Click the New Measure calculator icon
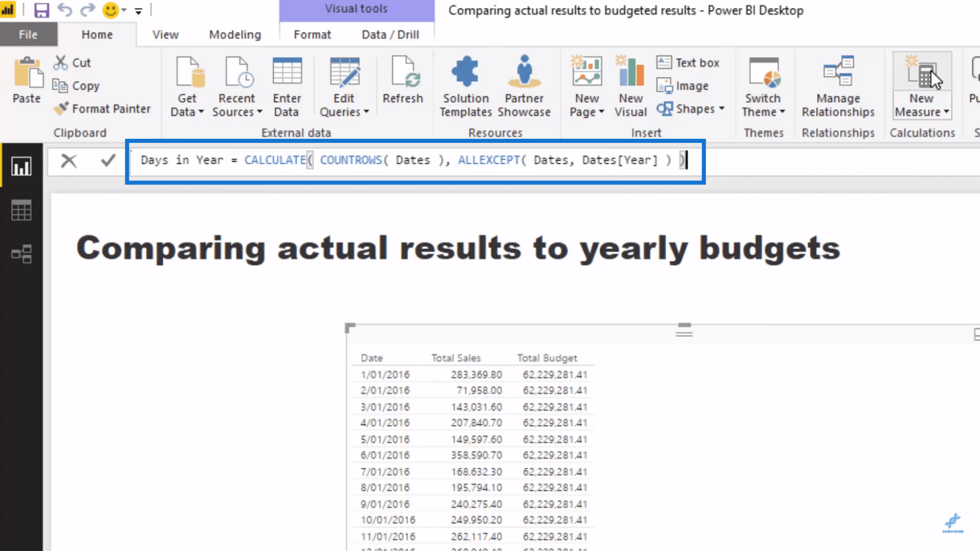 click(922, 71)
